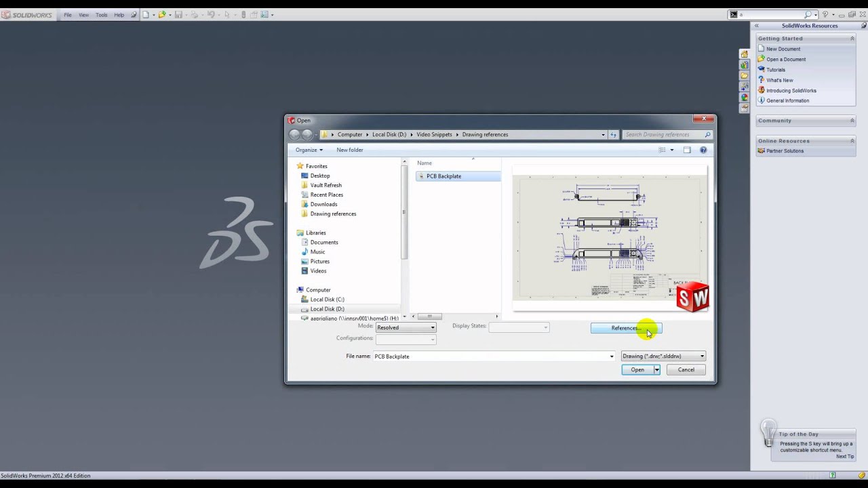868x488 pixels.
Task: Click the Undo toolbar icon
Action: (x=211, y=14)
